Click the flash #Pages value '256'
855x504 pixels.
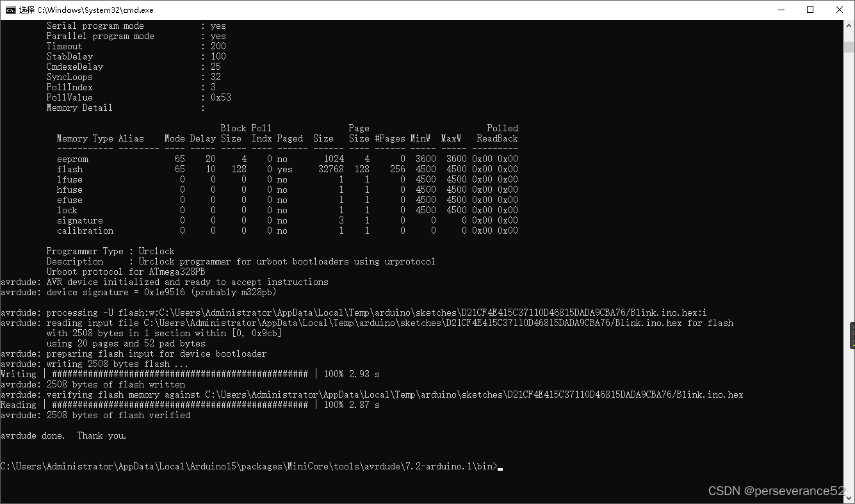[397, 169]
